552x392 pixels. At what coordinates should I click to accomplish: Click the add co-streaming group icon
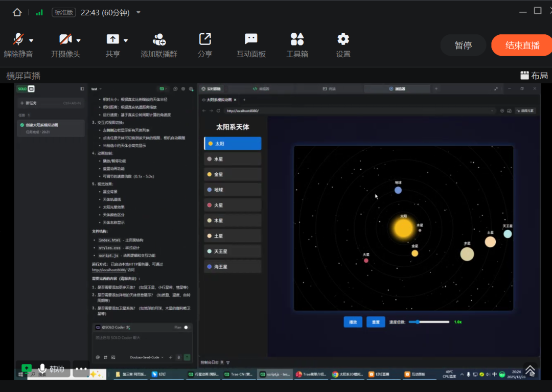pyautogui.click(x=159, y=39)
